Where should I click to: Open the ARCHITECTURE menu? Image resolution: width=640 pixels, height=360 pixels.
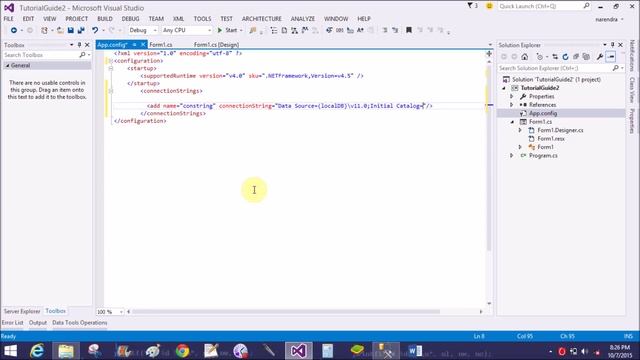coord(262,19)
